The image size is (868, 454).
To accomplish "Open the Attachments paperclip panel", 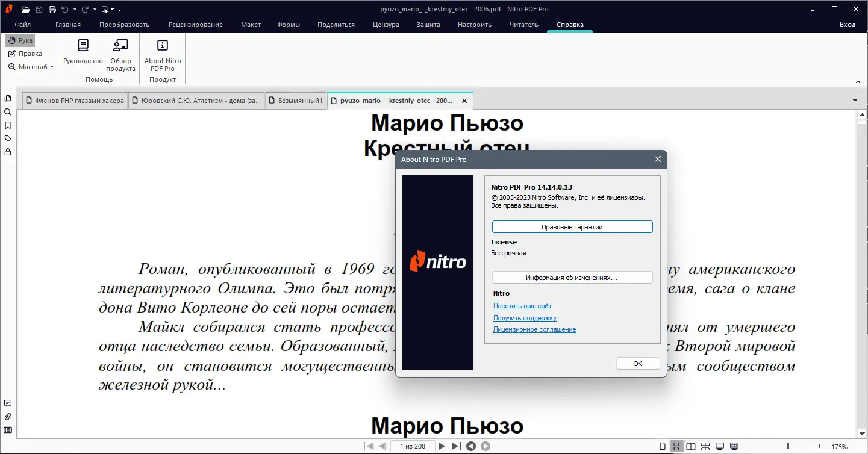I will pyautogui.click(x=8, y=417).
